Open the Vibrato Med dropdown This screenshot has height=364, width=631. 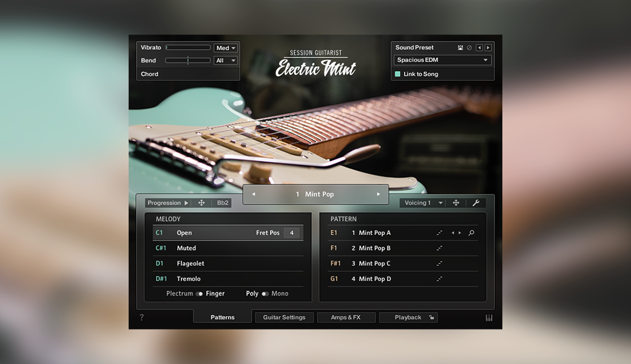click(225, 48)
